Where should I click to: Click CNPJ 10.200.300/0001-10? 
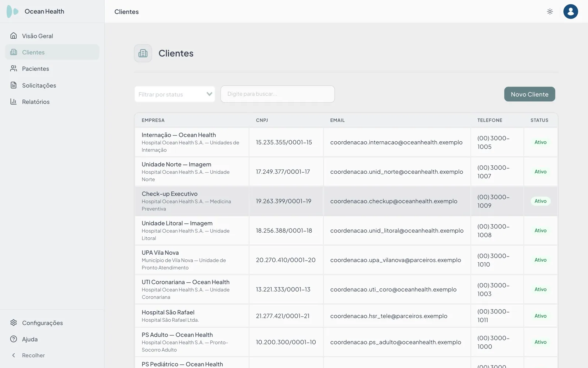click(286, 342)
